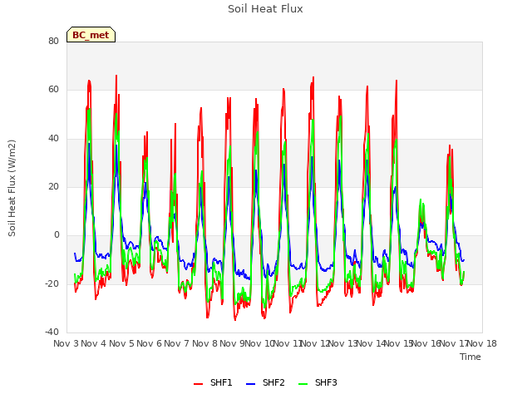
Task: Click the 60 y-axis tick label
Action: click(53, 90)
